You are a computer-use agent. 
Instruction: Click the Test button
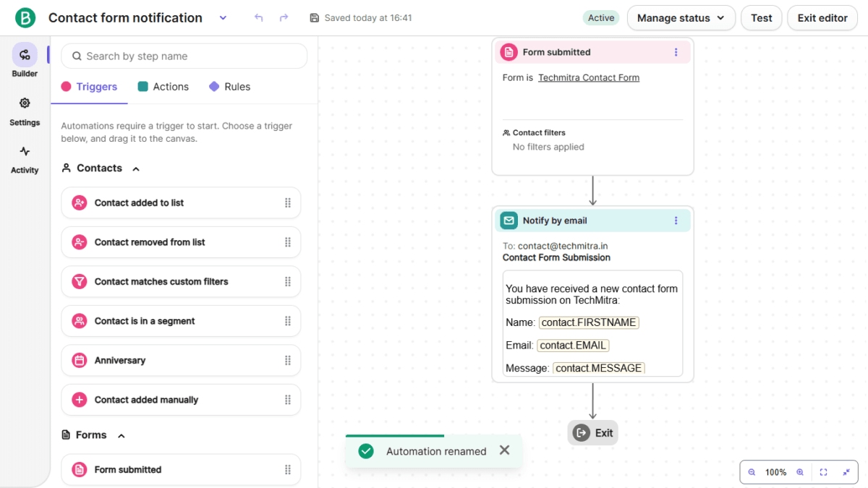(762, 18)
